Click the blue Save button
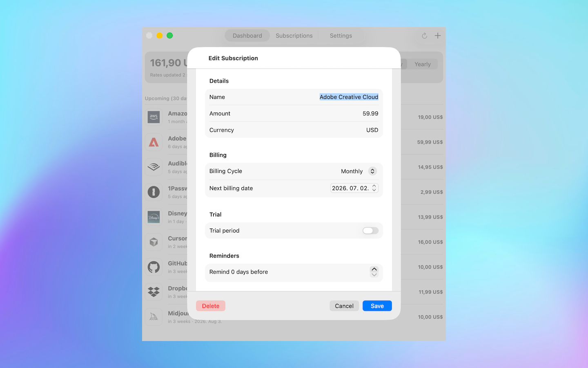This screenshot has width=588, height=368. (377, 306)
